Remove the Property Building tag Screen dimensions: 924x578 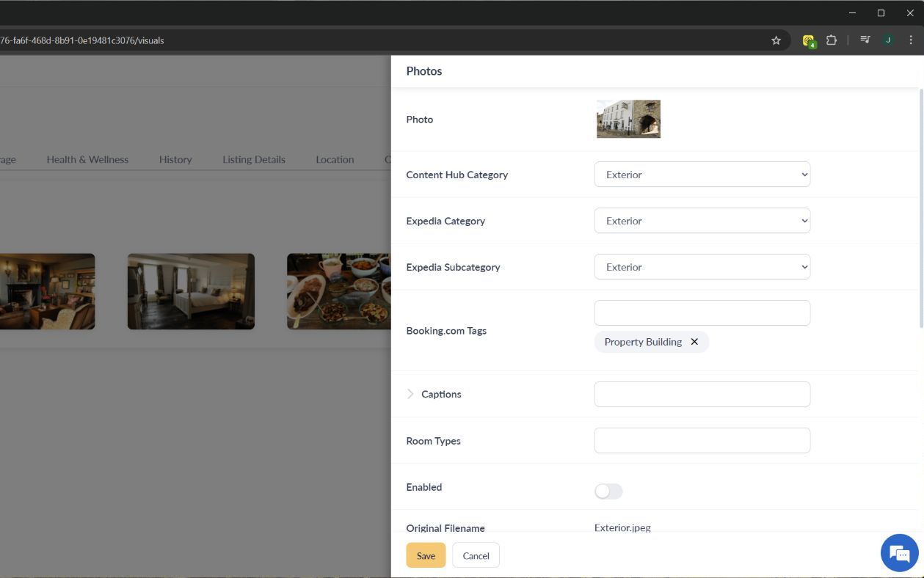pos(694,342)
